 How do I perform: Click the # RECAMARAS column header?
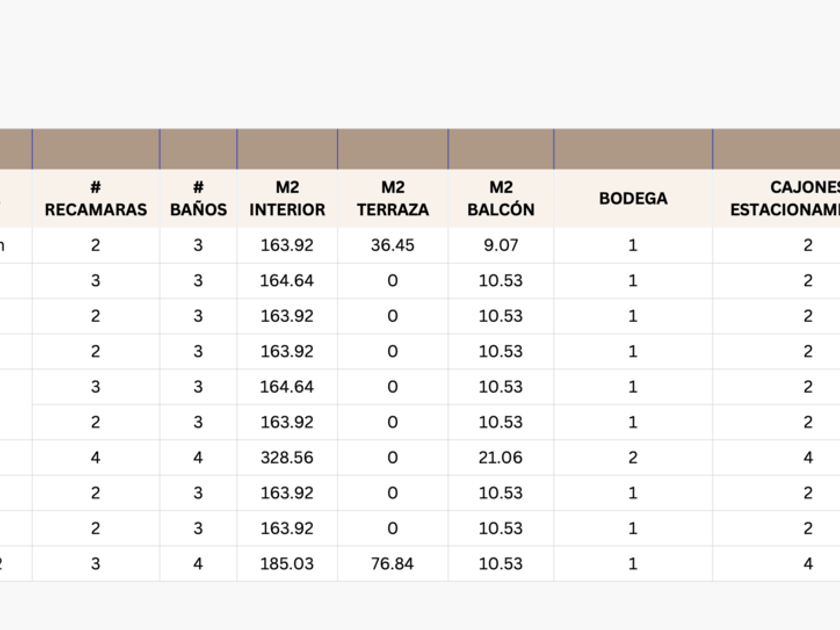[96, 198]
